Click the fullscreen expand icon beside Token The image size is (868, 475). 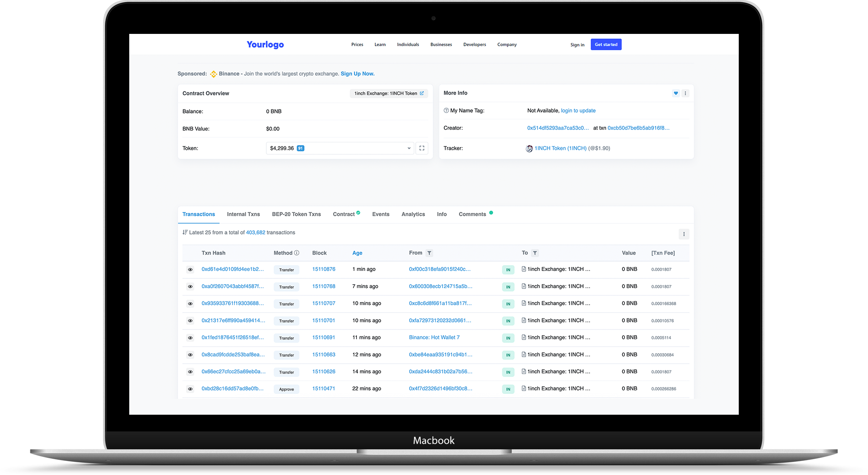click(422, 148)
